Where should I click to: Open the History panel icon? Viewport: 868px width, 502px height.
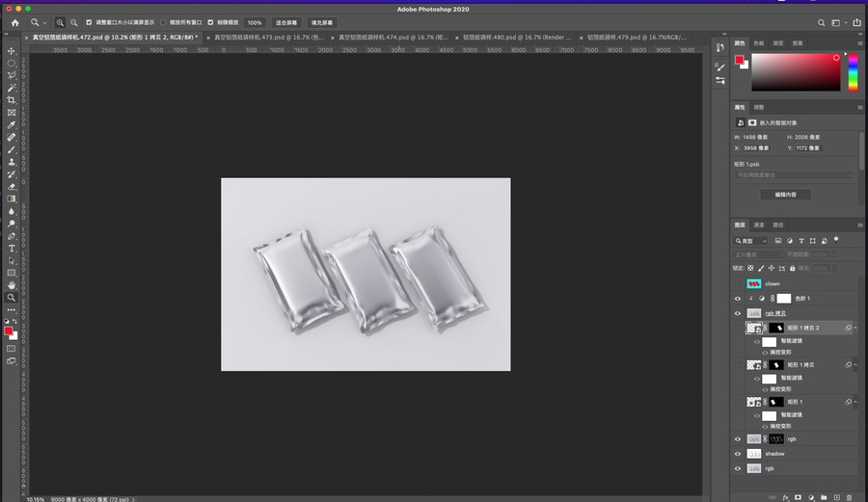719,47
